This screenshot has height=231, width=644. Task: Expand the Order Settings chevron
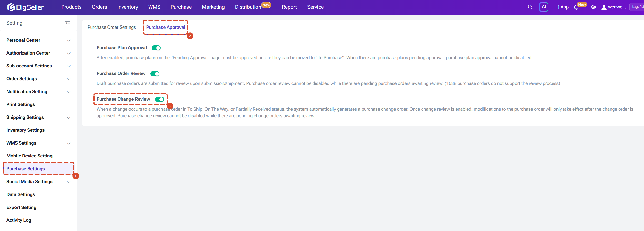[68, 79]
